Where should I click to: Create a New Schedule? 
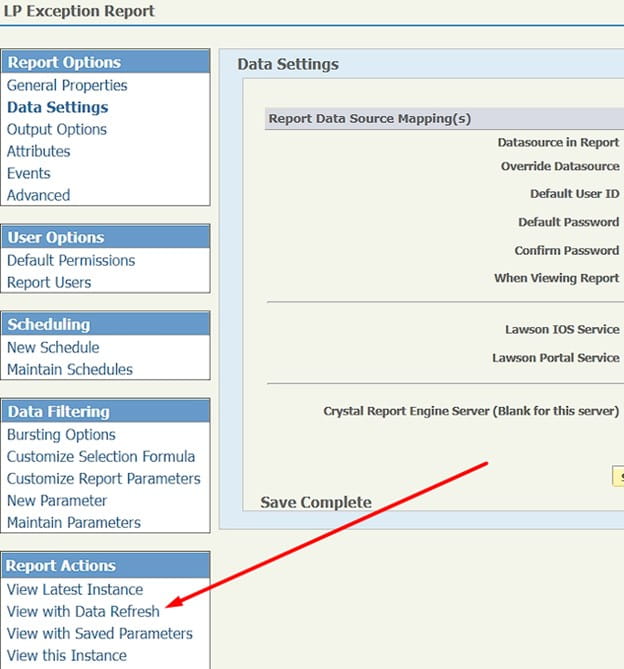pyautogui.click(x=53, y=348)
